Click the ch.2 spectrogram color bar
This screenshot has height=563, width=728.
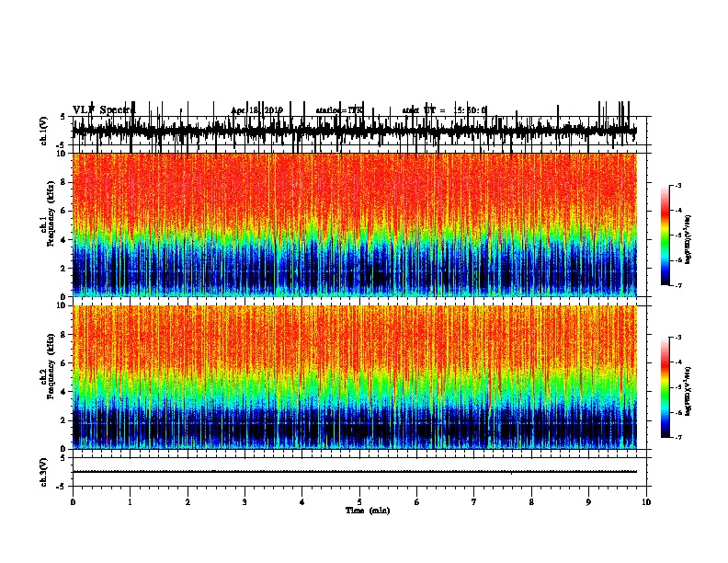coord(665,387)
